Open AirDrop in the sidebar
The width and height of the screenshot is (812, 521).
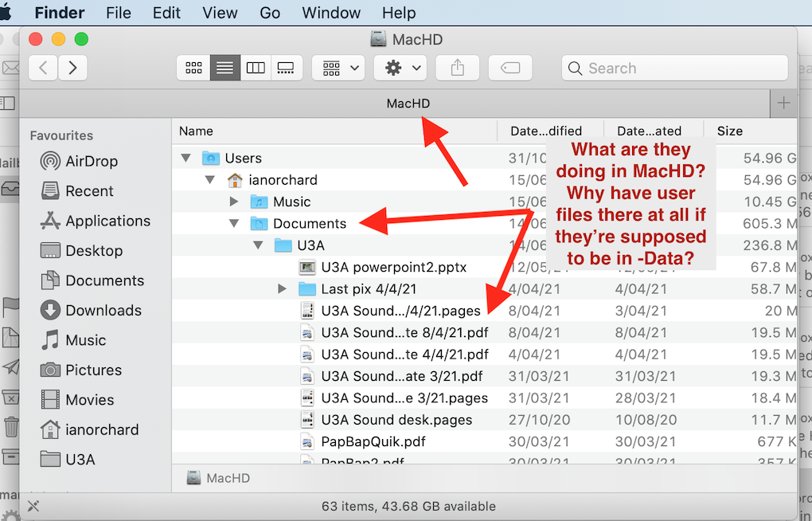point(80,161)
